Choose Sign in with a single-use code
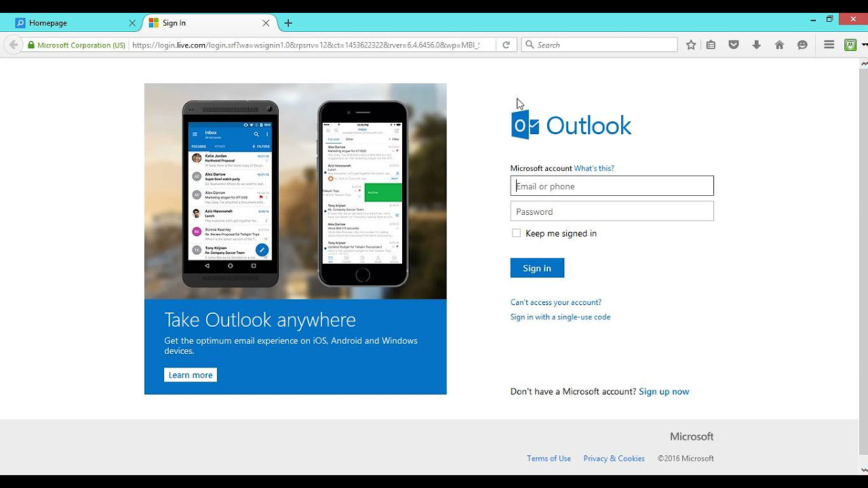The height and width of the screenshot is (488, 868). (x=560, y=317)
